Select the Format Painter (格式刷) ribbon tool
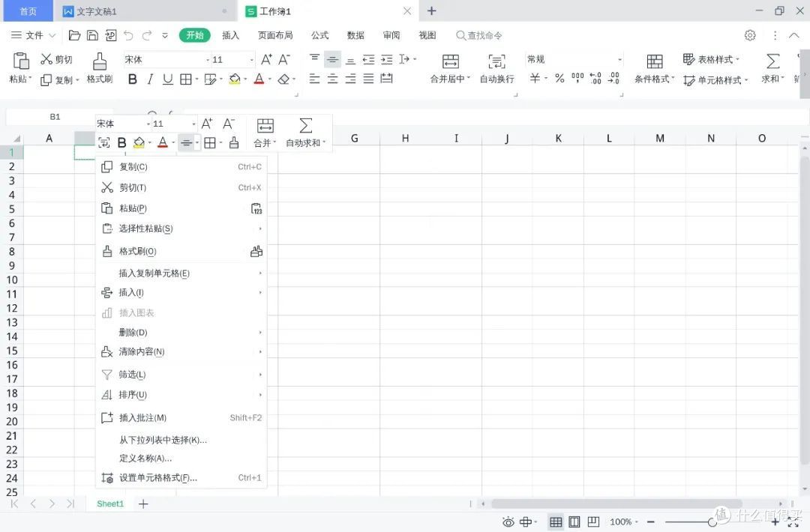Screen dimensions: 810x532 pyautogui.click(x=100, y=68)
